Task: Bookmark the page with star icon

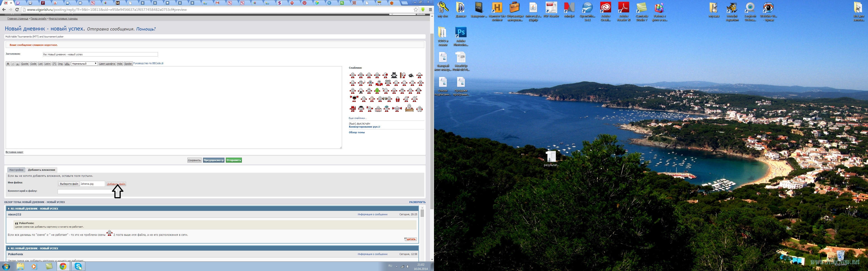Action: (416, 10)
